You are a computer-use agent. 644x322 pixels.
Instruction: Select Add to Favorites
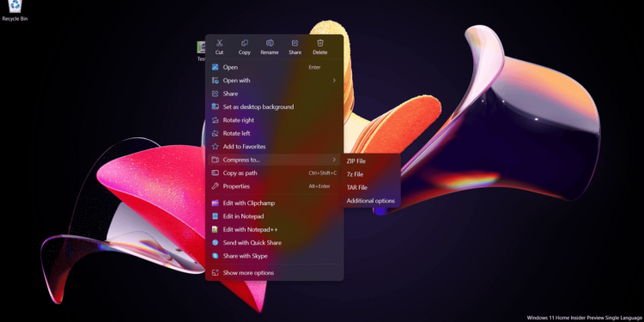275,147
